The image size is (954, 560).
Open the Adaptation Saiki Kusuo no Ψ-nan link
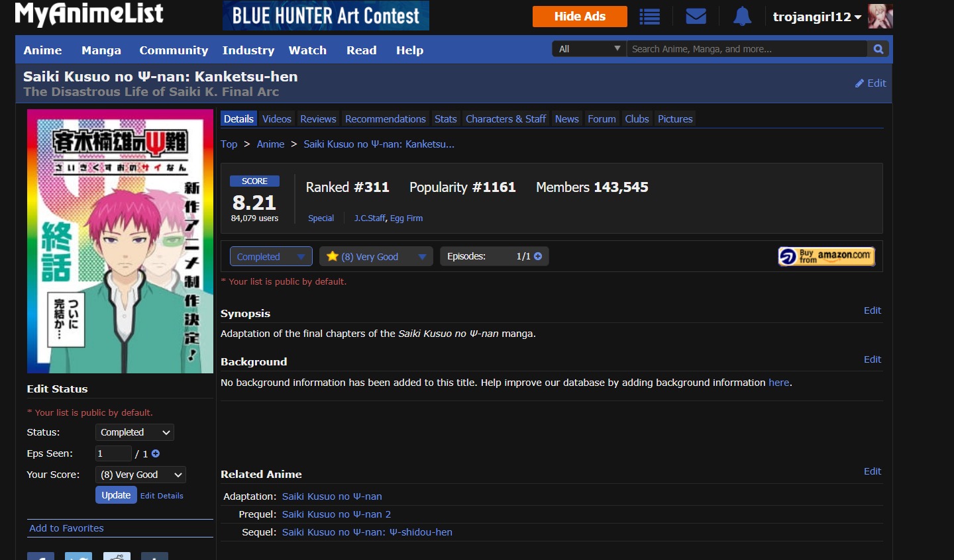[x=332, y=496]
